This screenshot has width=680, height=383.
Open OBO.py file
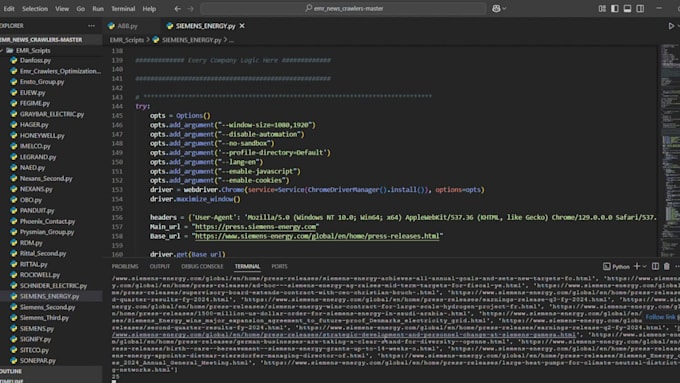point(31,200)
